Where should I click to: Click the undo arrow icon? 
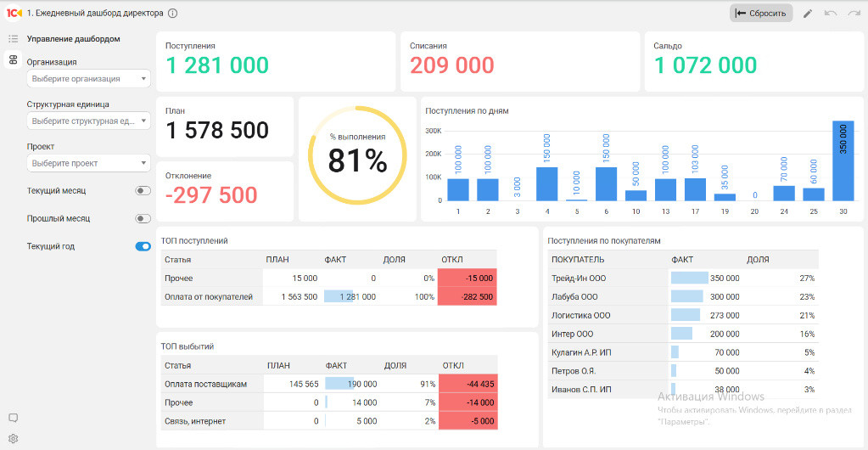click(x=831, y=14)
